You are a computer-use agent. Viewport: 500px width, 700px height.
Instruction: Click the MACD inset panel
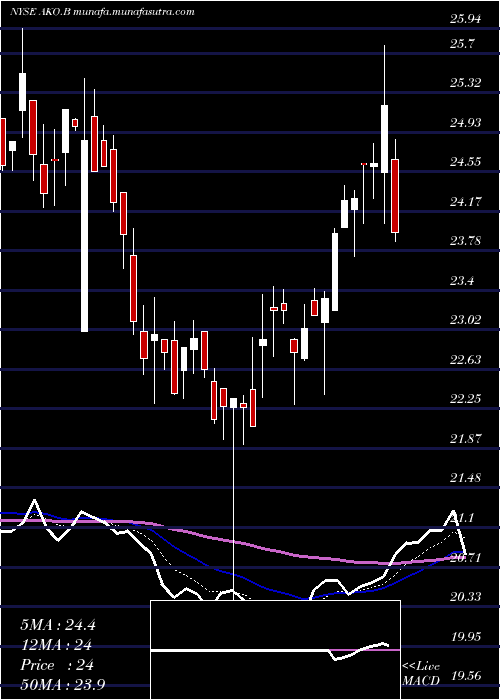(x=276, y=650)
